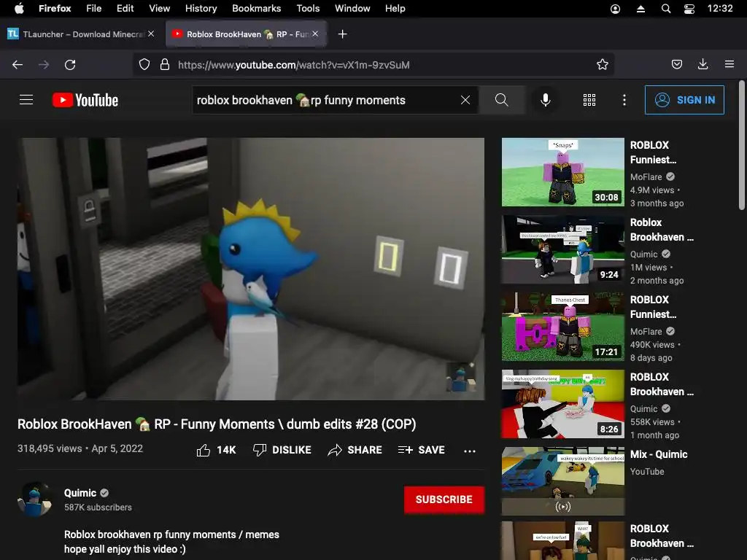Click the page vertical scrollbar
Image resolution: width=747 pixels, height=560 pixels.
pos(741,145)
